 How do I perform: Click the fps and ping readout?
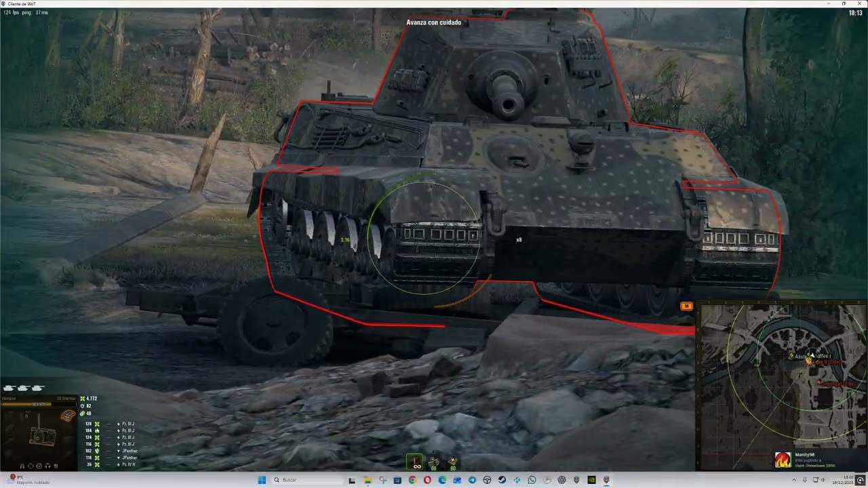[25, 12]
